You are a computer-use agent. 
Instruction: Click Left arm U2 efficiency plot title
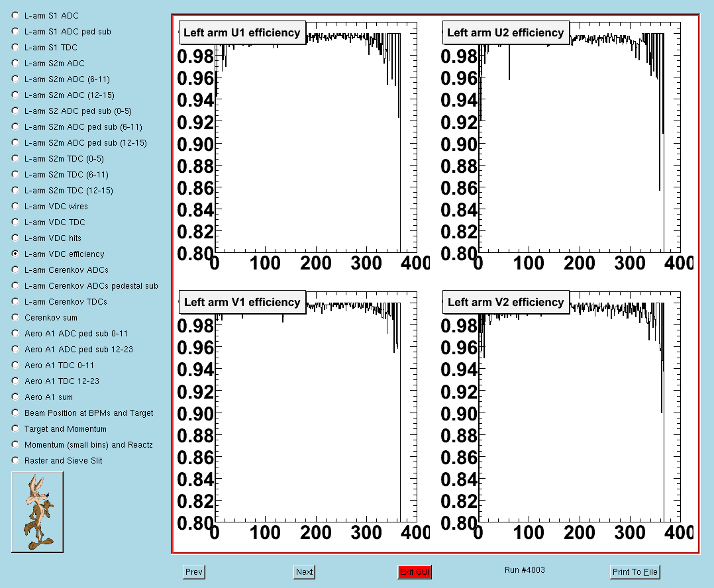[505, 32]
